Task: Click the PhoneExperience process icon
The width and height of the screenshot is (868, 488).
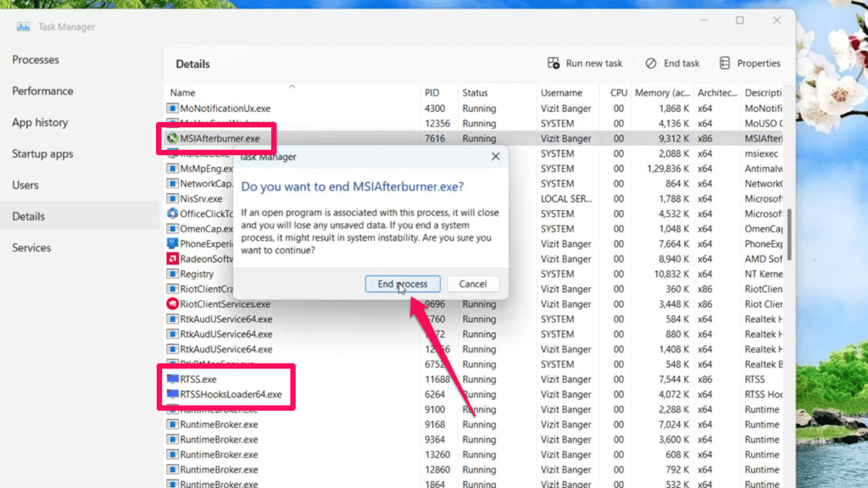Action: 173,243
